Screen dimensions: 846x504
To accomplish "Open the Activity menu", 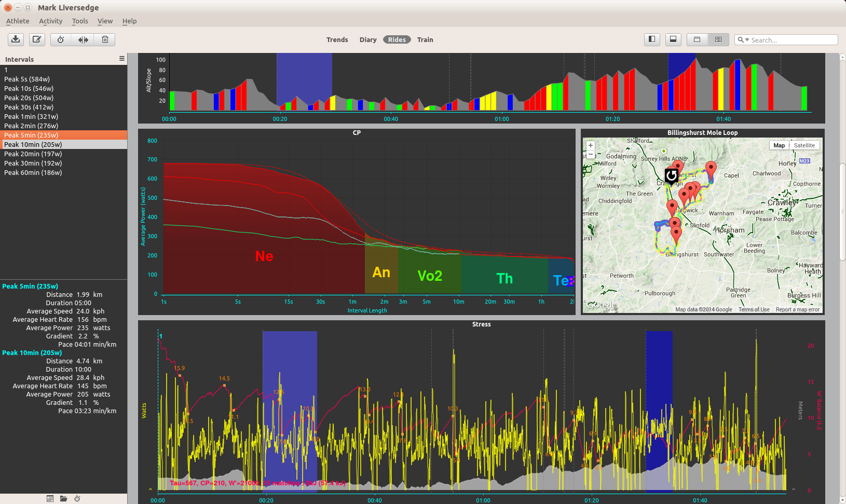I will coord(50,21).
